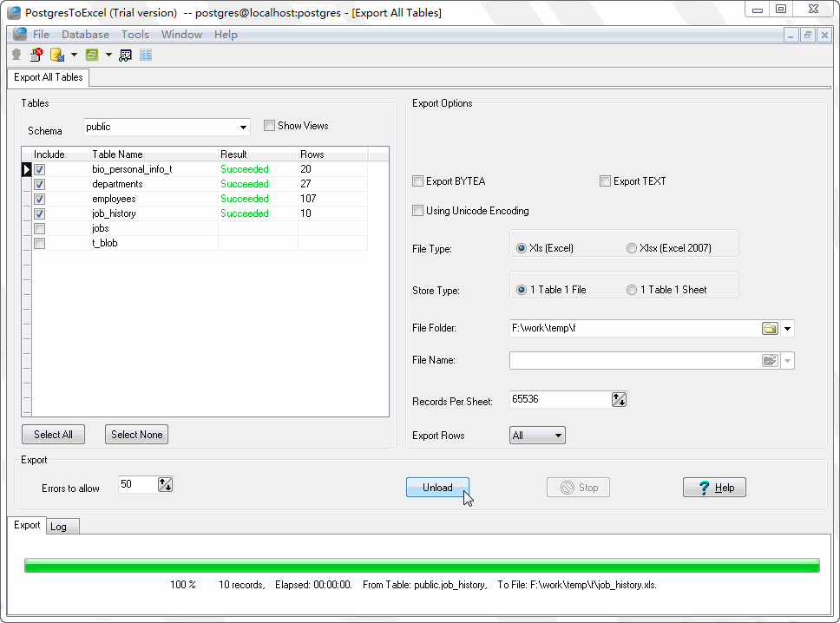Open the Tools menu

(x=135, y=35)
